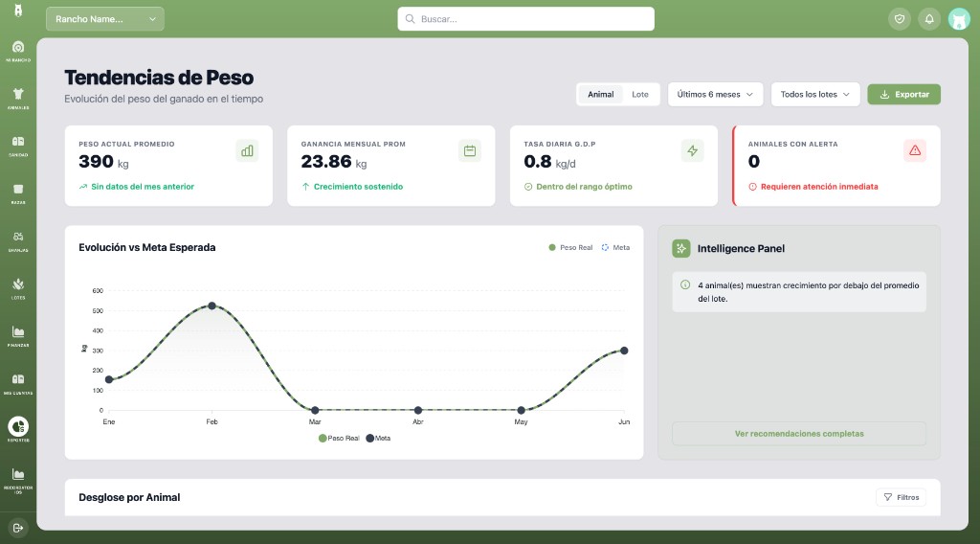Click the Jun data point on chart

tap(624, 351)
